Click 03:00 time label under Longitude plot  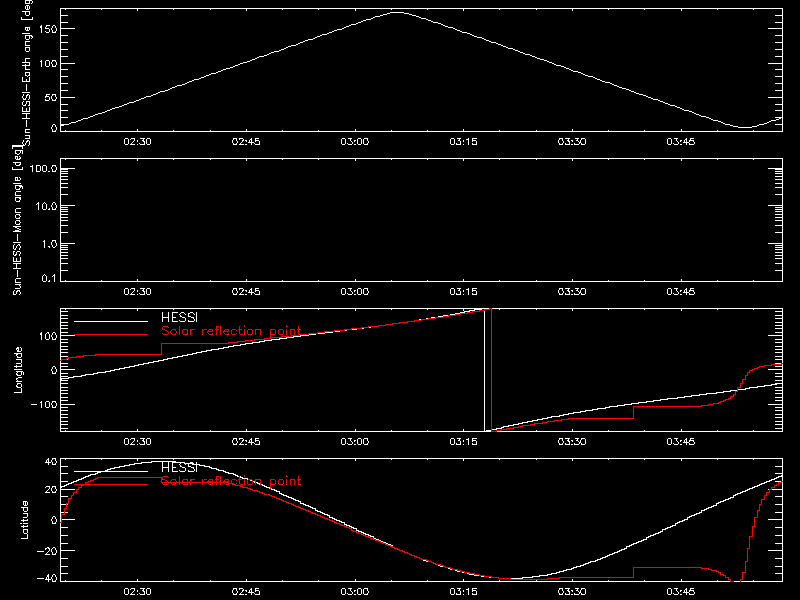355,442
